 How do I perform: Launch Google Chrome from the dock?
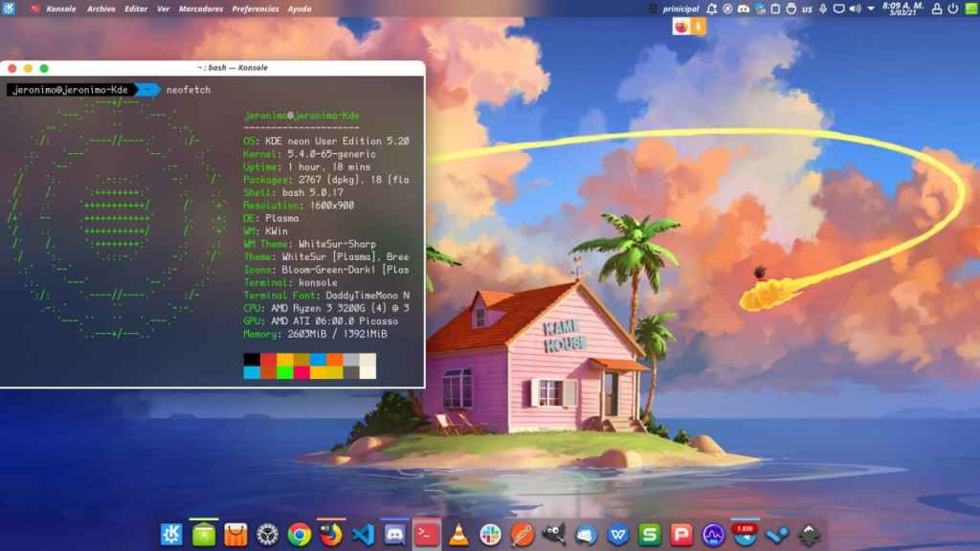pyautogui.click(x=300, y=535)
